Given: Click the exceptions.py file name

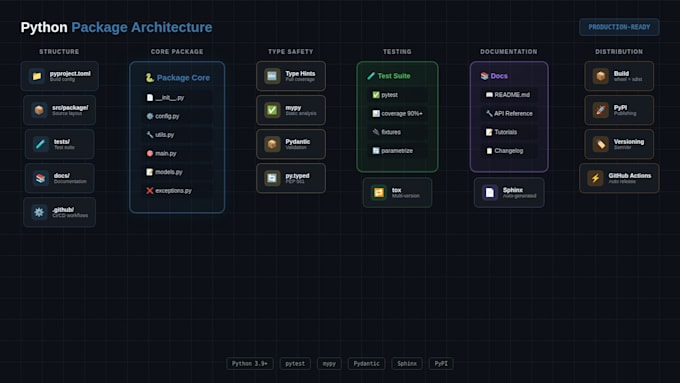Looking at the screenshot, I should [x=173, y=190].
